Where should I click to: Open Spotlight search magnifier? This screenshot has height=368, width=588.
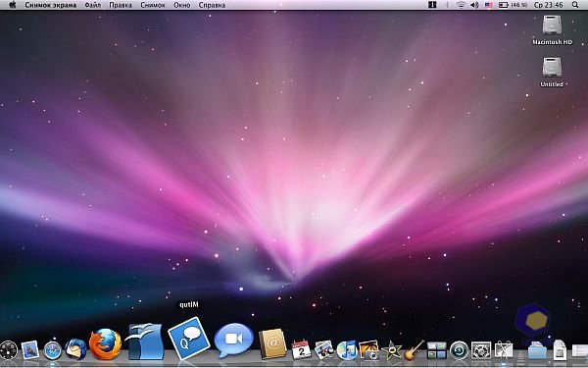(575, 5)
